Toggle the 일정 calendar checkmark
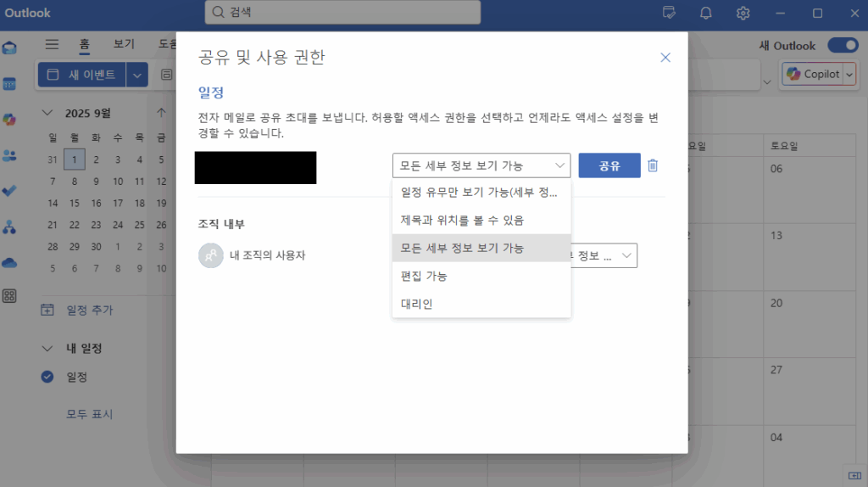The width and height of the screenshot is (868, 487). tap(47, 377)
